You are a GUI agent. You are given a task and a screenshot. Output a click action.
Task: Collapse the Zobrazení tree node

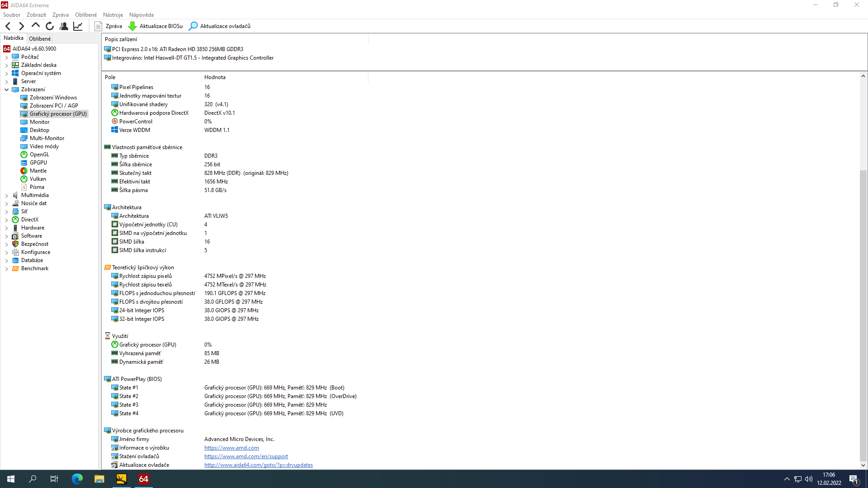coord(7,89)
